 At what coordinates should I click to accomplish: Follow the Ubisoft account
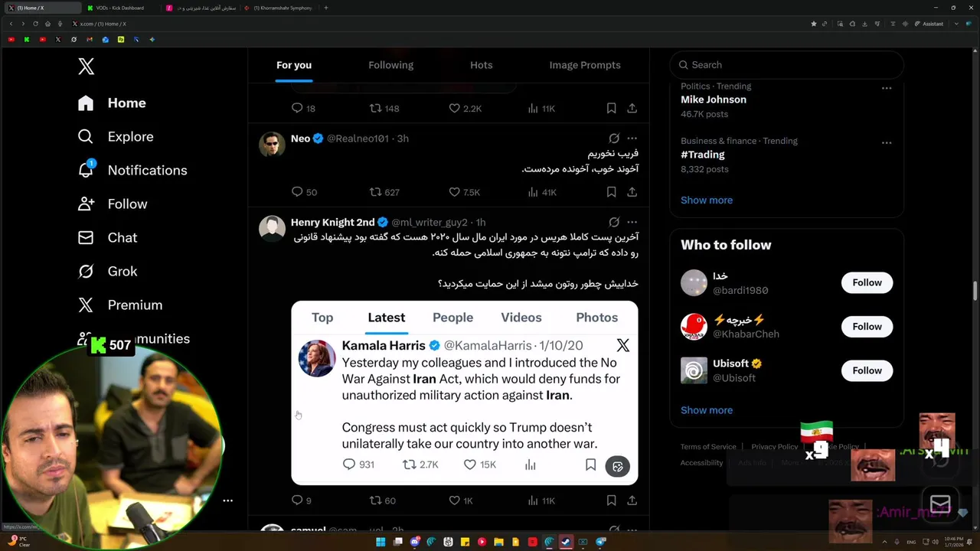[x=867, y=371]
